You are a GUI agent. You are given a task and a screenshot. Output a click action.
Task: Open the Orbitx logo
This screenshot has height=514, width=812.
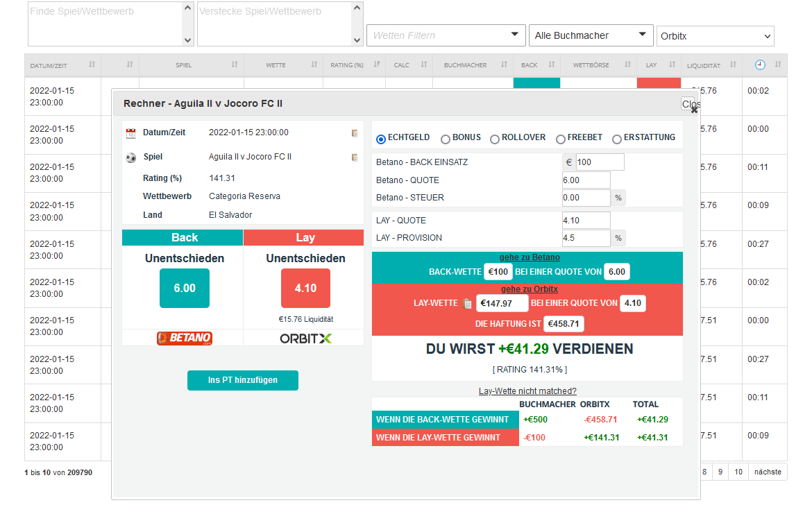305,339
